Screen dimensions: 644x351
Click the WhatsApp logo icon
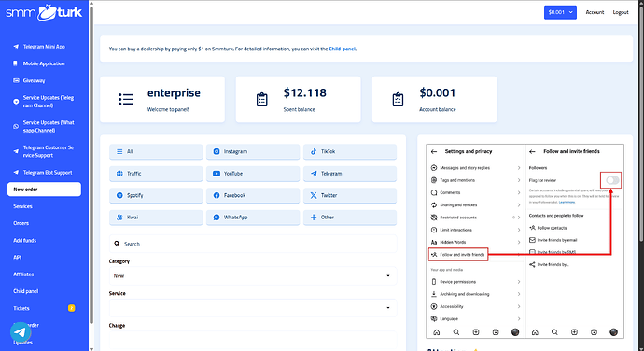coord(217,217)
